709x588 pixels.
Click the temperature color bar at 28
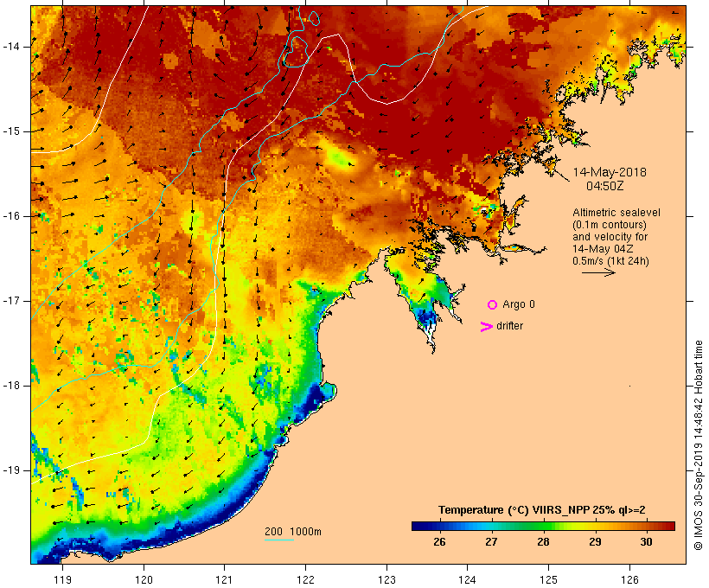[x=543, y=526]
